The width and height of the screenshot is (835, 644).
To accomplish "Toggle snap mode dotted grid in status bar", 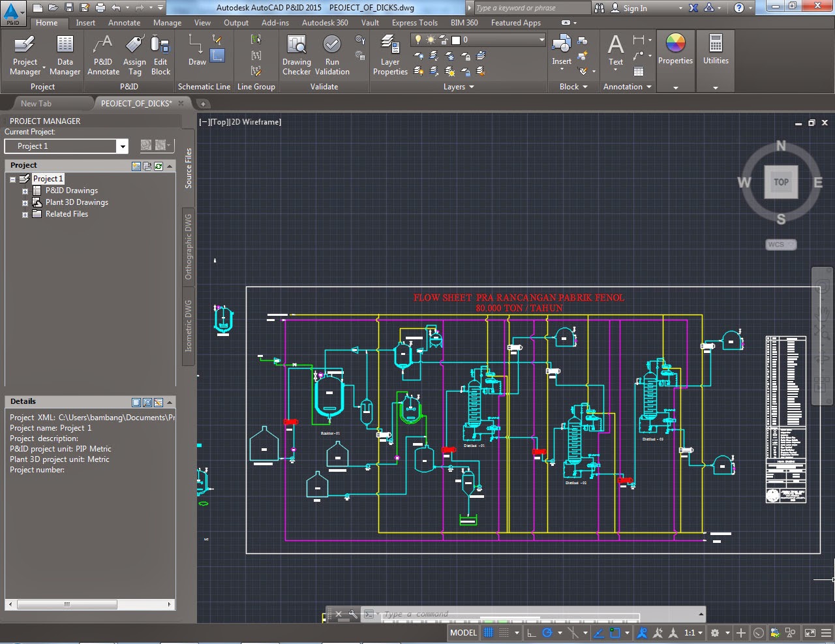I will click(x=504, y=633).
